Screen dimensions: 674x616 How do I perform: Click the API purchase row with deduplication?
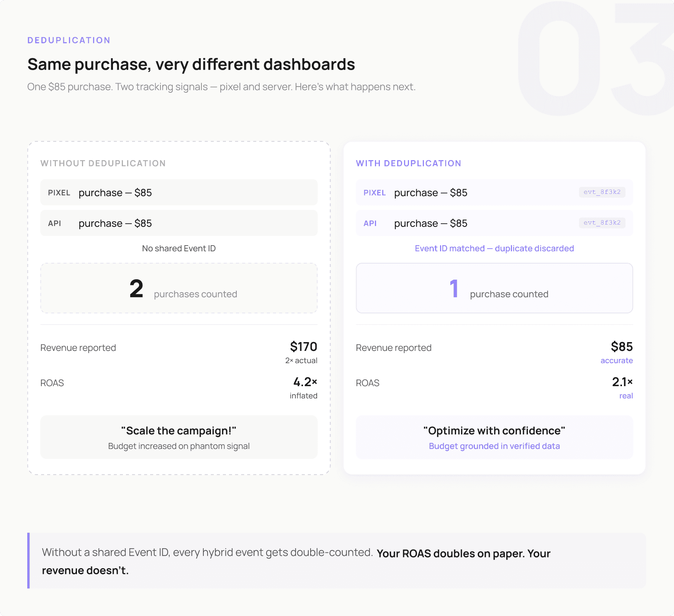pyautogui.click(x=494, y=223)
